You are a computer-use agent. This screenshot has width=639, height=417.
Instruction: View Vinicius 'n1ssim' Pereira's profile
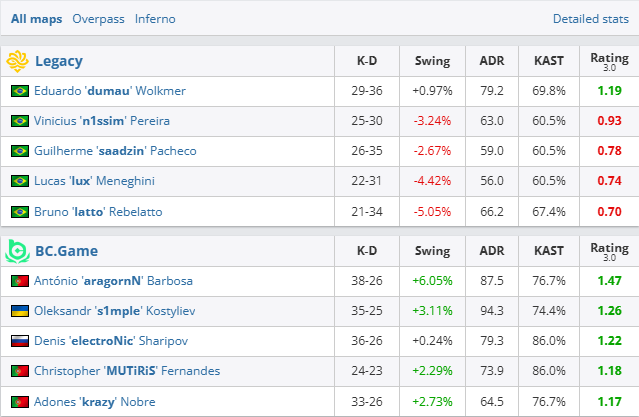pyautogui.click(x=102, y=121)
